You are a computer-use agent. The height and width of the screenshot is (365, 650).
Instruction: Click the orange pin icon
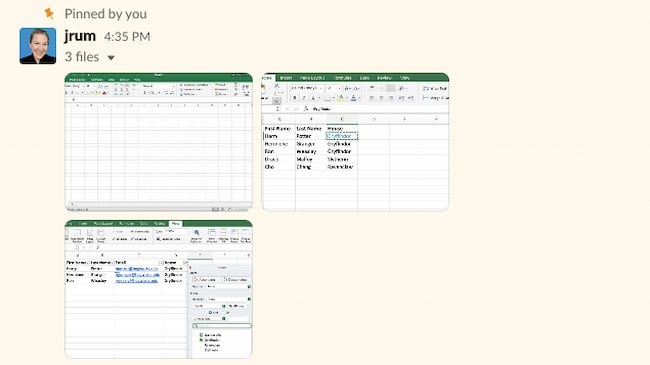click(49, 14)
